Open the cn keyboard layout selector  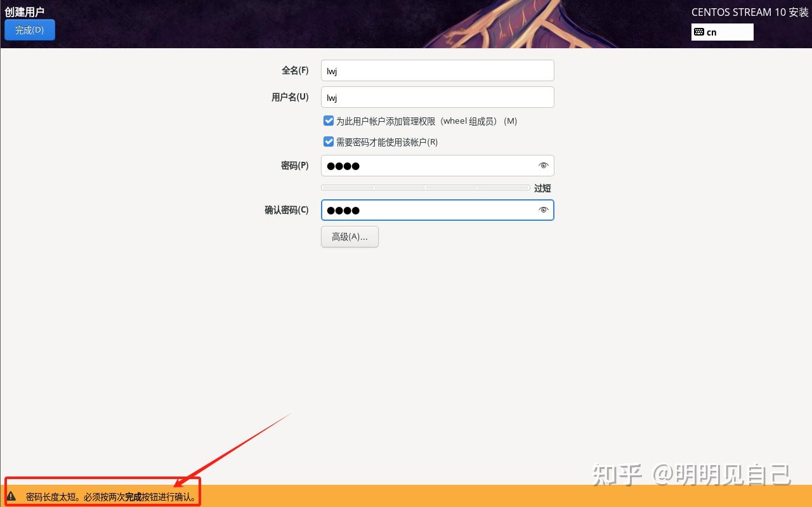pos(722,32)
